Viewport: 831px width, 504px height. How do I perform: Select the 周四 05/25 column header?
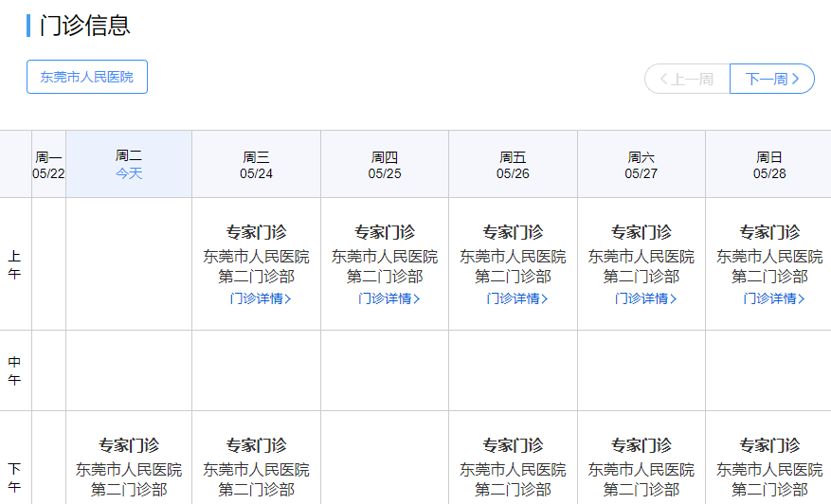[385, 164]
